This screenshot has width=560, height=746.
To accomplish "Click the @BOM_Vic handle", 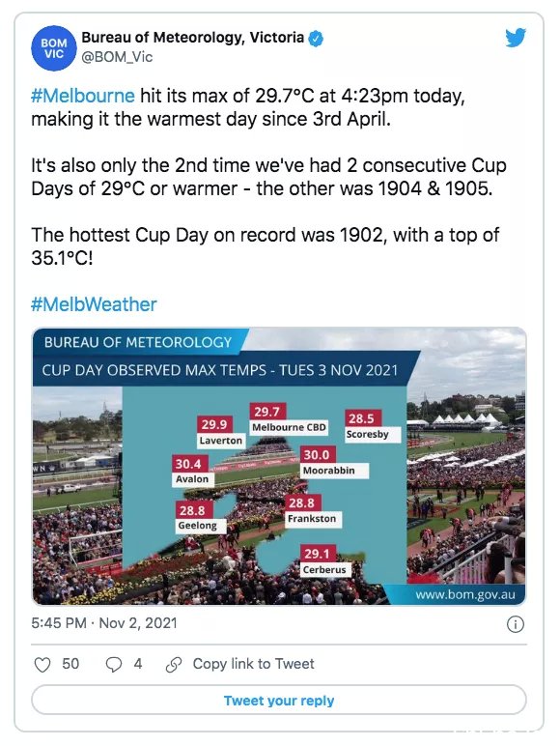I will coord(117,57).
